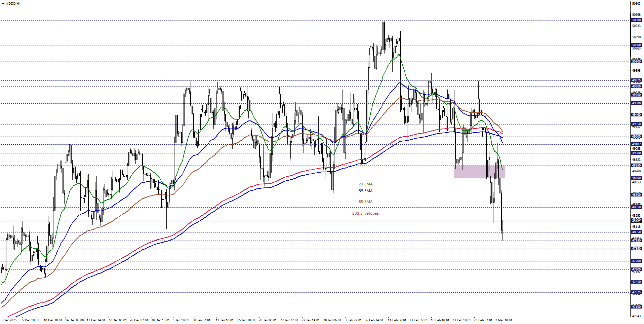Click the 49875 price level tag
The image size is (644, 324).
pos(636,80)
